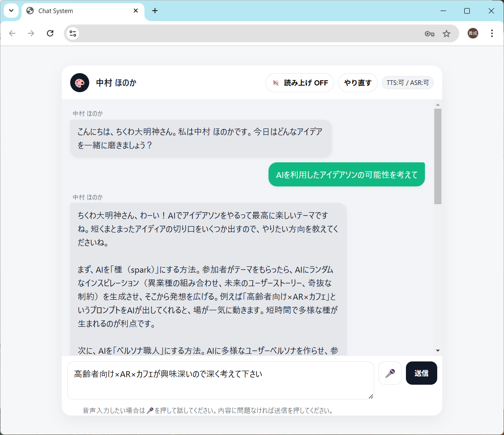The image size is (504, 435).
Task: Open the site information icon in address bar
Action: tap(73, 34)
